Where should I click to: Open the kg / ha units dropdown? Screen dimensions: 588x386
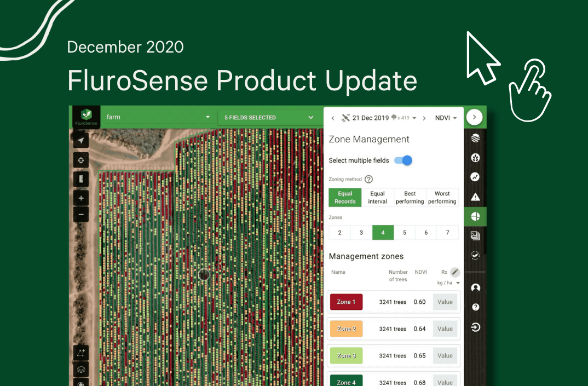448,283
